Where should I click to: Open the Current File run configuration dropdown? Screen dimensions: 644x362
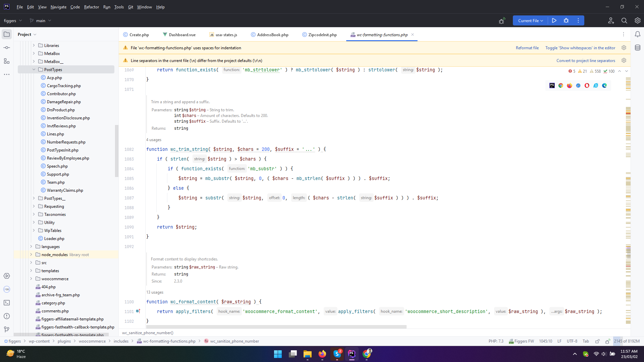tap(530, 20)
